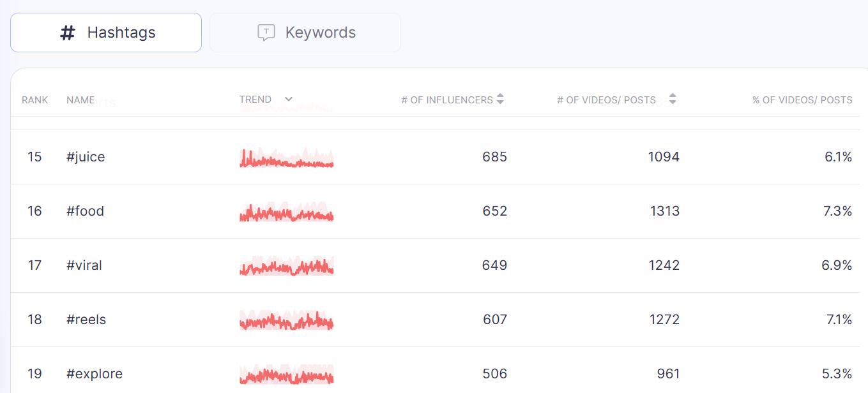Expand the TREND column chevron
Viewport: 868px width, 393px height.
[289, 100]
